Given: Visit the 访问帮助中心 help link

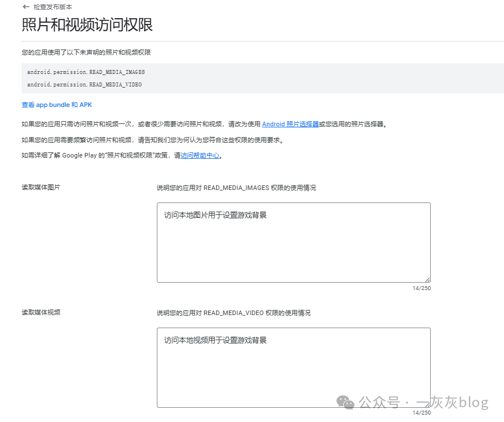Looking at the screenshot, I should point(200,155).
